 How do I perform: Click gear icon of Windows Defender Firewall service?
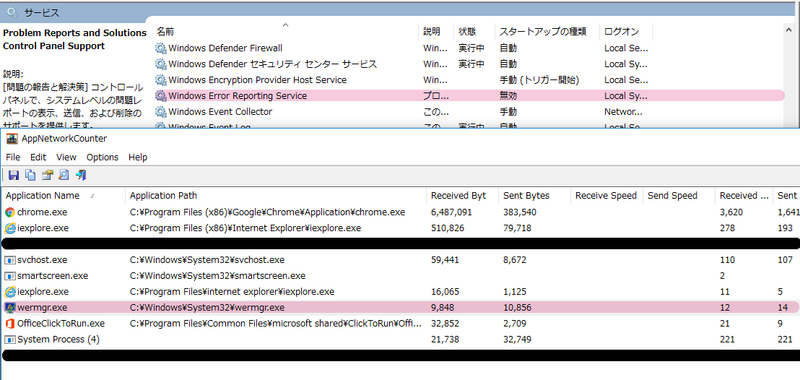tap(161, 48)
